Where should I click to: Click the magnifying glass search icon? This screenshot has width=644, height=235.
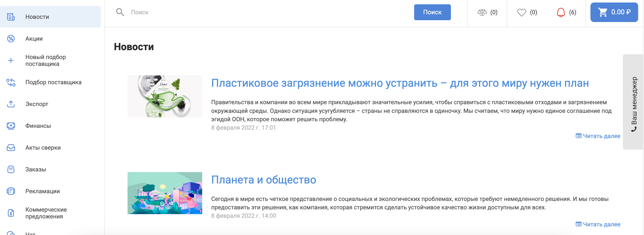(120, 12)
